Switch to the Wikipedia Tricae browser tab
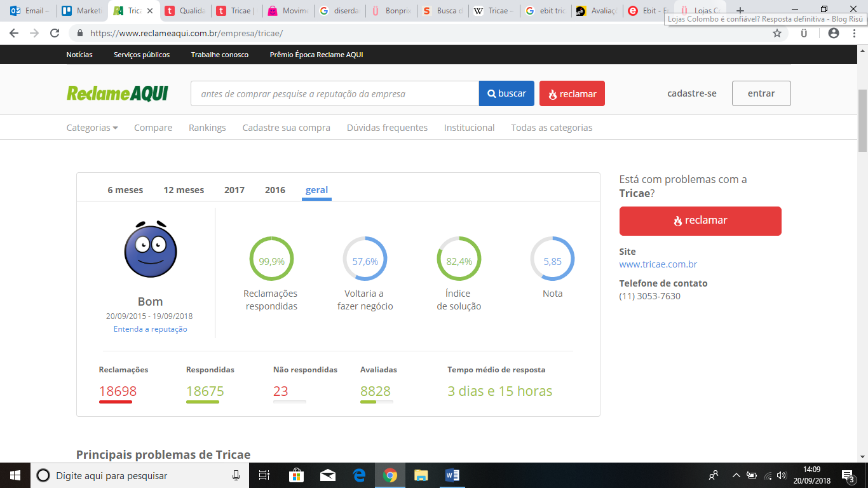The width and height of the screenshot is (868, 488). pos(494,11)
